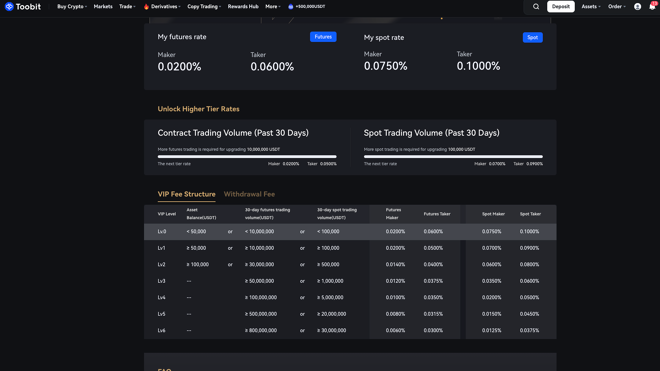Image resolution: width=660 pixels, height=371 pixels.
Task: Select the VIP Fee Structure tab
Action: [x=186, y=194]
